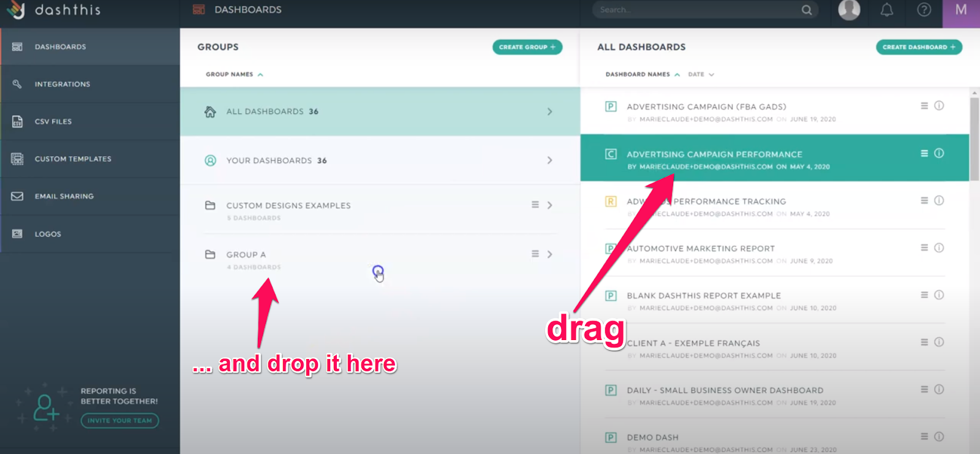The image size is (980, 454).
Task: Open menu for Performance Tracking dashboard
Action: coord(924,200)
